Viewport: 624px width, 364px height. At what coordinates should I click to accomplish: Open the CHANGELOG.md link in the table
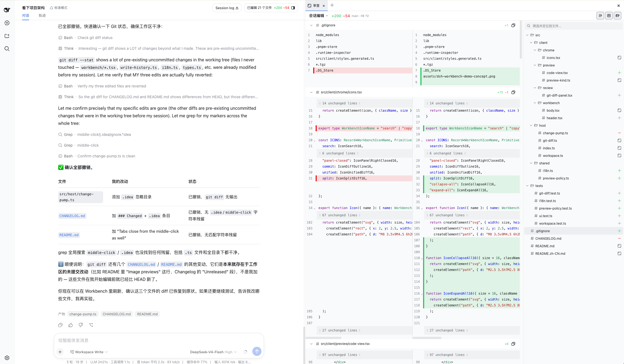[x=72, y=216]
